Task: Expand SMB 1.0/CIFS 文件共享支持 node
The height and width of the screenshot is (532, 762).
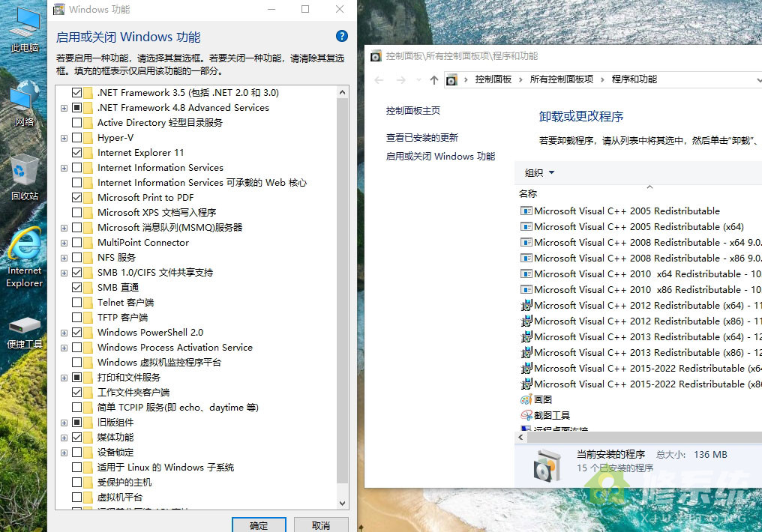Action: (64, 273)
